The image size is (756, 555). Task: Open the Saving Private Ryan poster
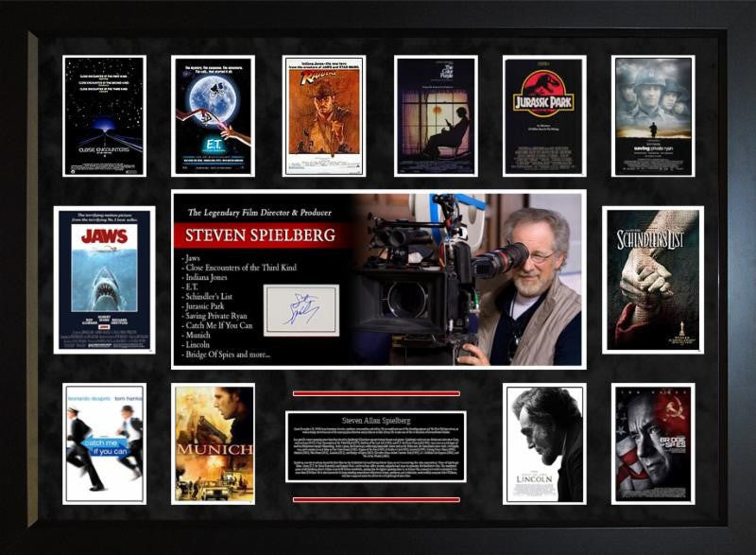click(653, 116)
